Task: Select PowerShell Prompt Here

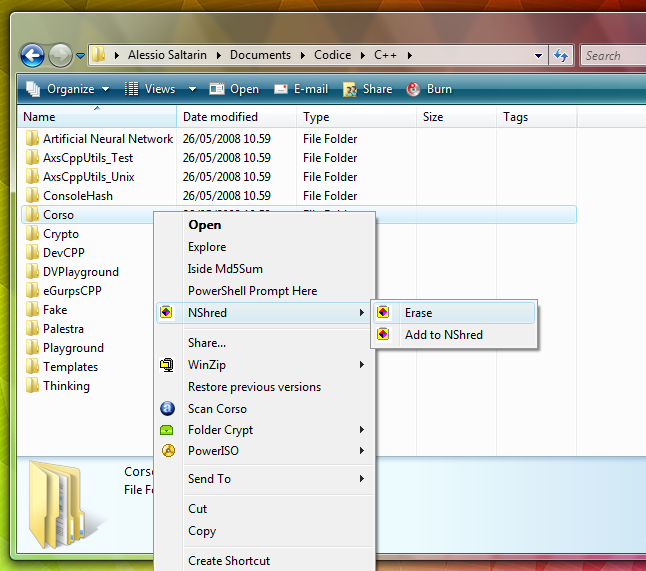Action: [265, 291]
